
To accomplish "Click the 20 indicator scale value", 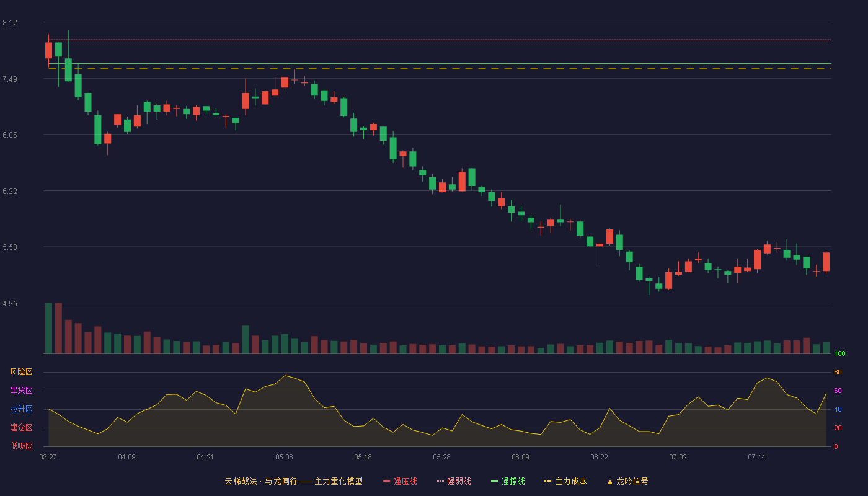I will pyautogui.click(x=838, y=428).
